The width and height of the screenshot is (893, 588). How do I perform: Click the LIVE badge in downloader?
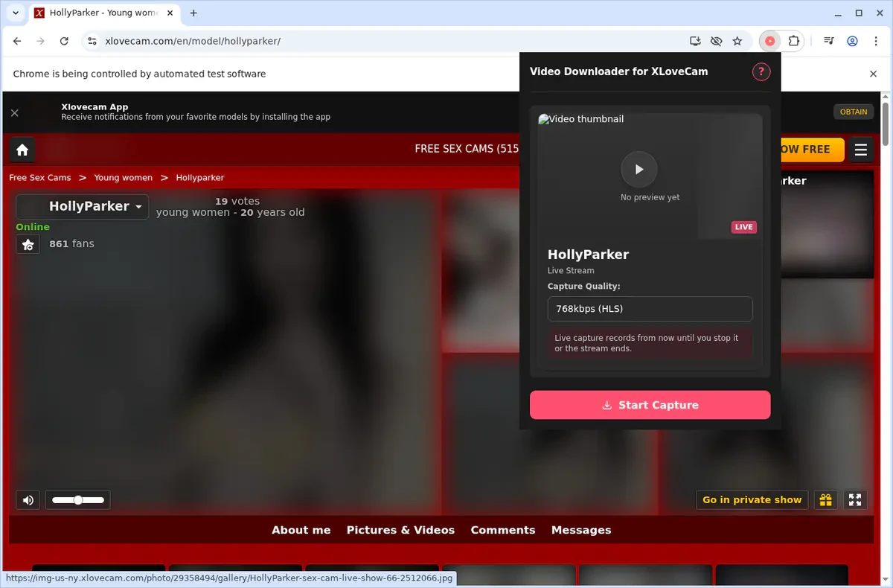[x=744, y=227]
